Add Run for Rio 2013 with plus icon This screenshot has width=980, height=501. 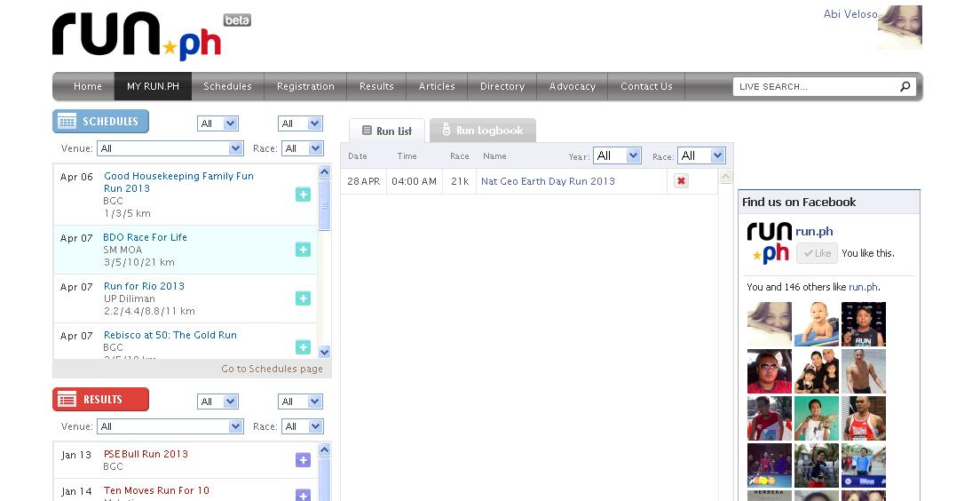point(303,298)
